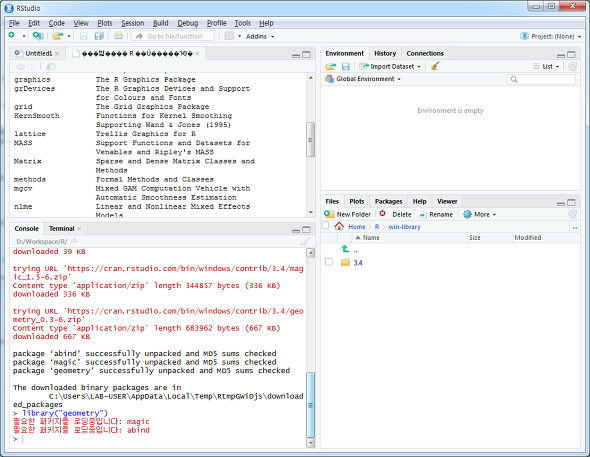Viewport: 590px width, 457px height.
Task: Click the Print document icon
Action: point(118,36)
